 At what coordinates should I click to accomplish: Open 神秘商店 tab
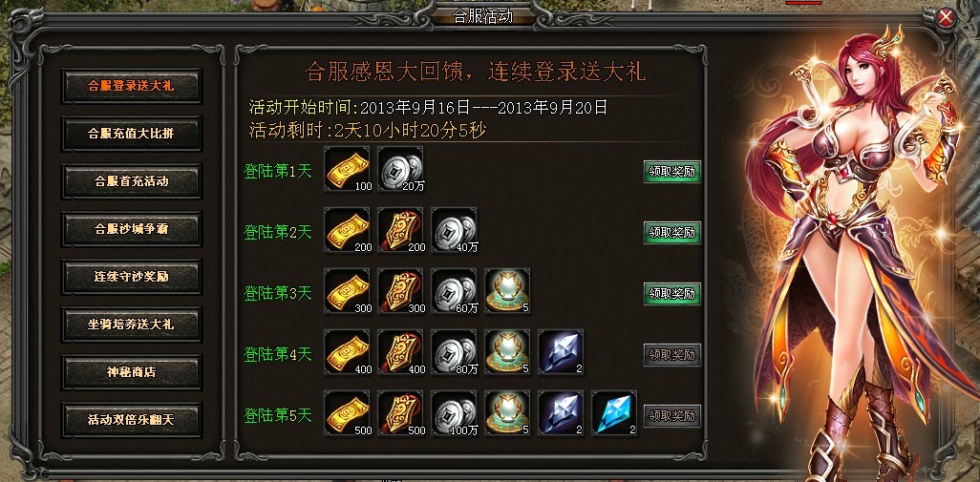(131, 372)
